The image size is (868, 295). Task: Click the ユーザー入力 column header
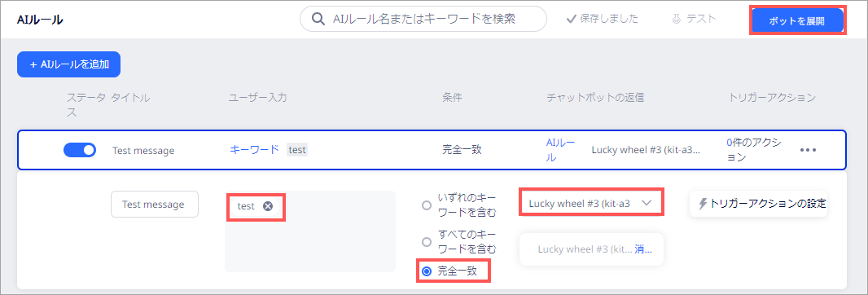pyautogui.click(x=258, y=98)
